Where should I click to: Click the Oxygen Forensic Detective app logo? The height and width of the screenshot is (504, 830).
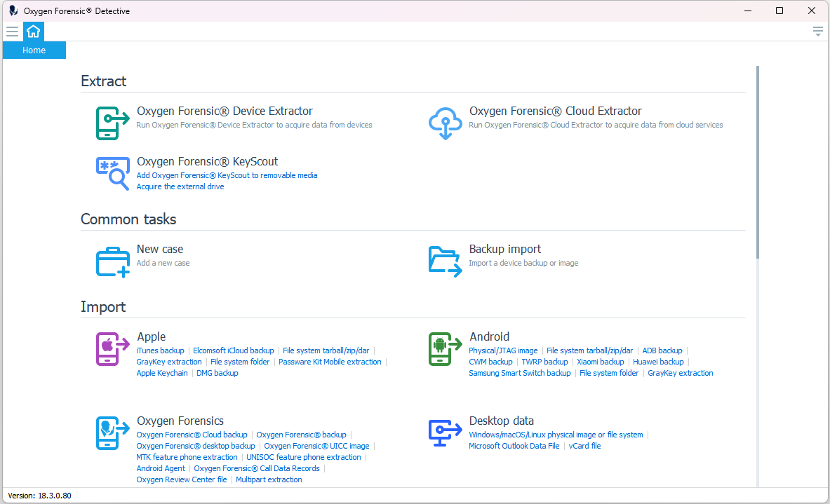point(13,11)
